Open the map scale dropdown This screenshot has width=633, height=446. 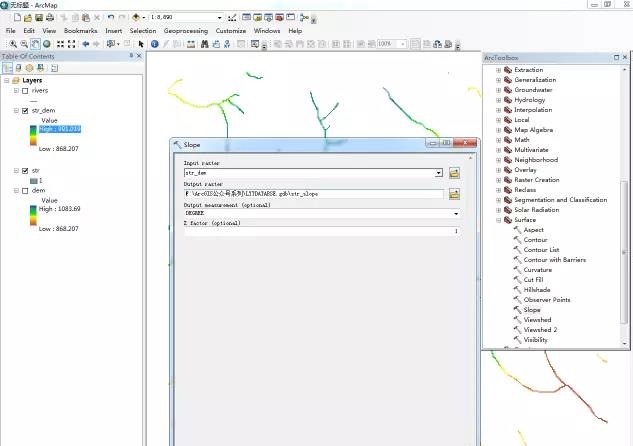pyautogui.click(x=220, y=17)
